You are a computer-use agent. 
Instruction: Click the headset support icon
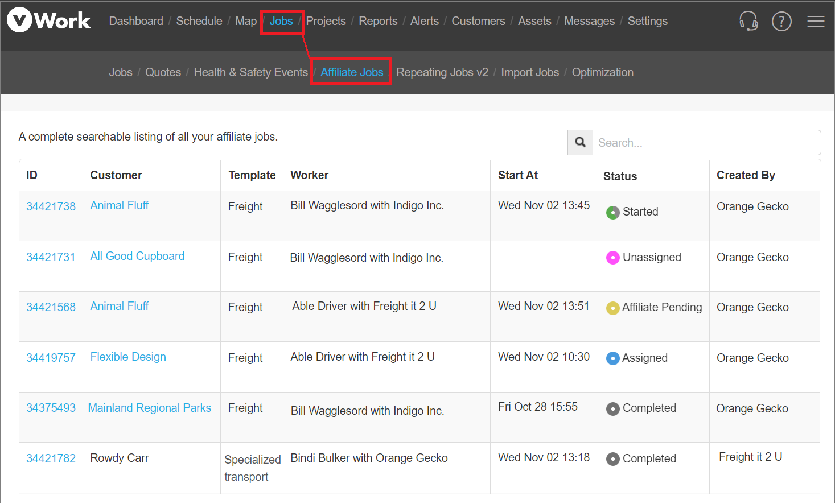(x=748, y=21)
